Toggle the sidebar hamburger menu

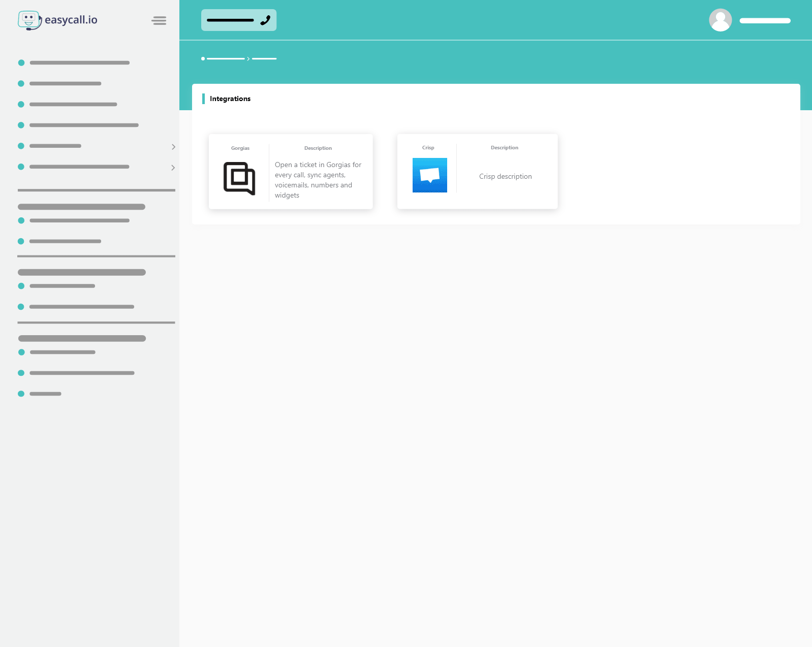pos(159,20)
